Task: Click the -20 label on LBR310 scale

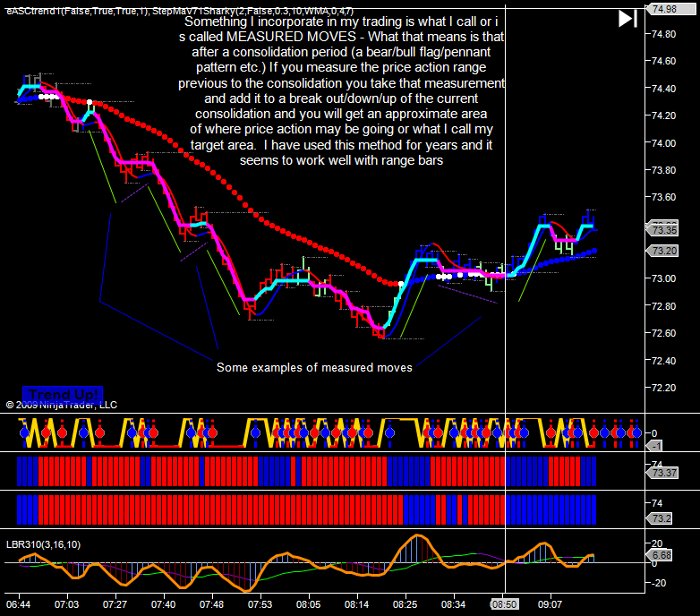Action: (x=658, y=583)
